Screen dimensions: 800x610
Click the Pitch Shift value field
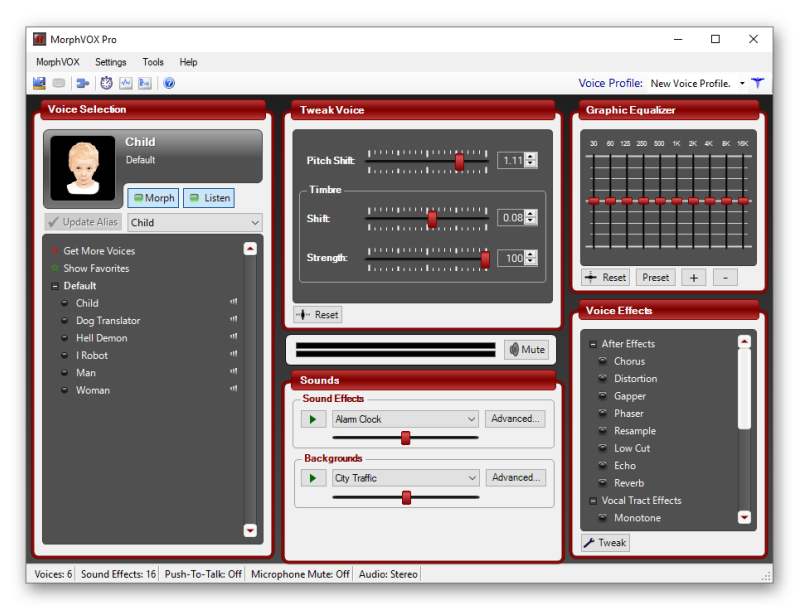pos(512,161)
